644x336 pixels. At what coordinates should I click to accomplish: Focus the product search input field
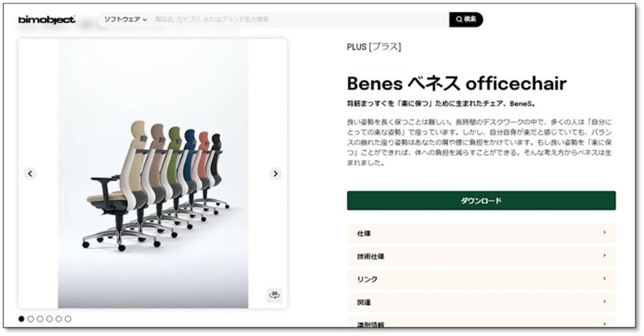(x=300, y=20)
